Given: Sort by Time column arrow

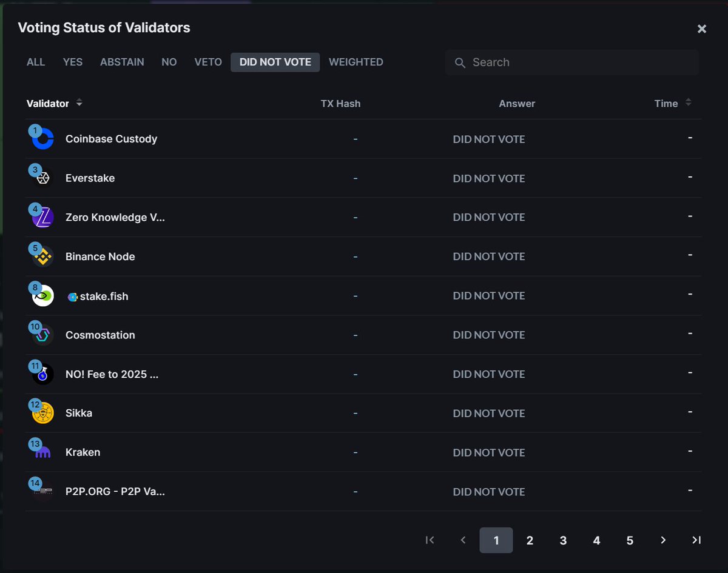Looking at the screenshot, I should coord(688,102).
